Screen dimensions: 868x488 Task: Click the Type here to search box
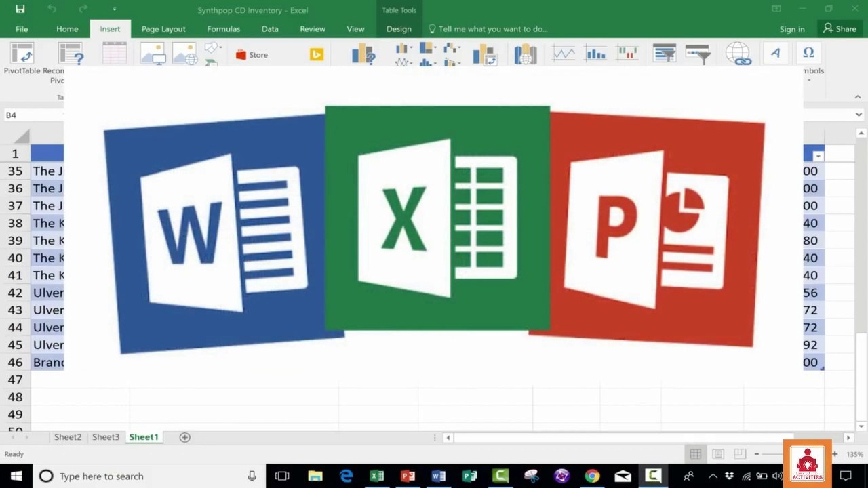point(149,476)
